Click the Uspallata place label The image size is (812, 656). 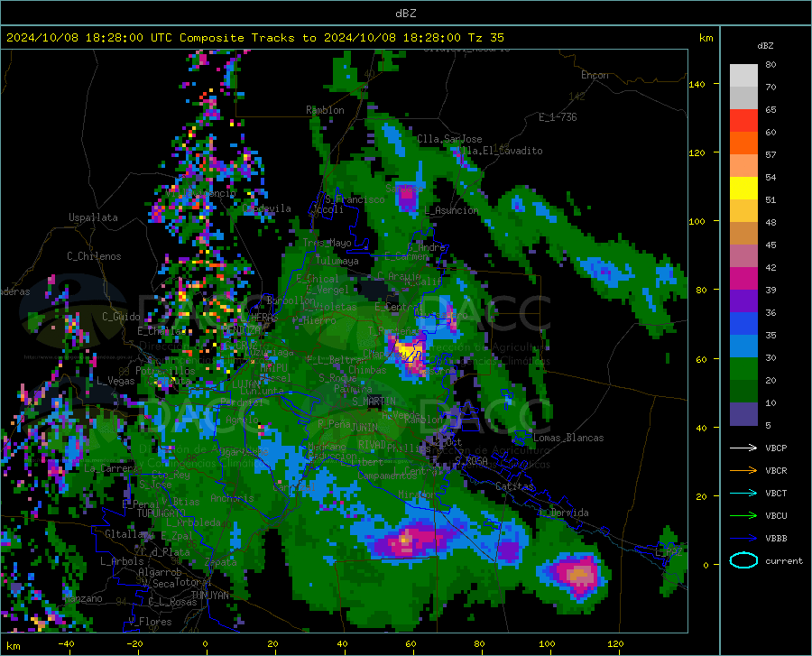(93, 217)
